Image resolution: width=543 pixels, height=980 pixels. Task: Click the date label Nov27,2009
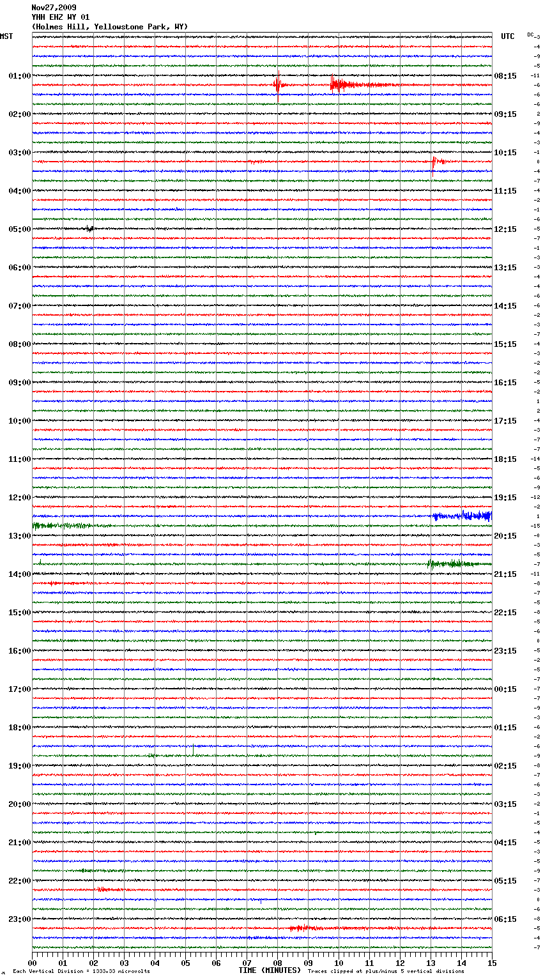[54, 8]
